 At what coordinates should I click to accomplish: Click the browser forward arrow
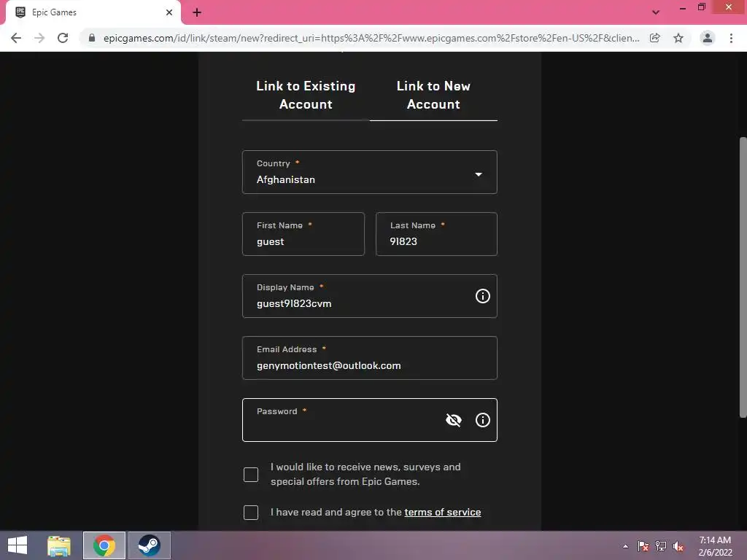[39, 38]
